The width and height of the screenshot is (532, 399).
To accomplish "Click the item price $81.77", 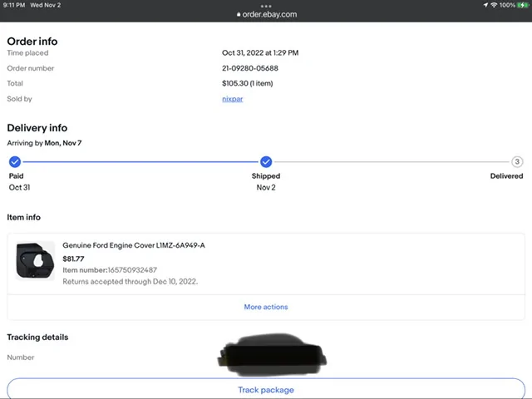I will [73, 259].
